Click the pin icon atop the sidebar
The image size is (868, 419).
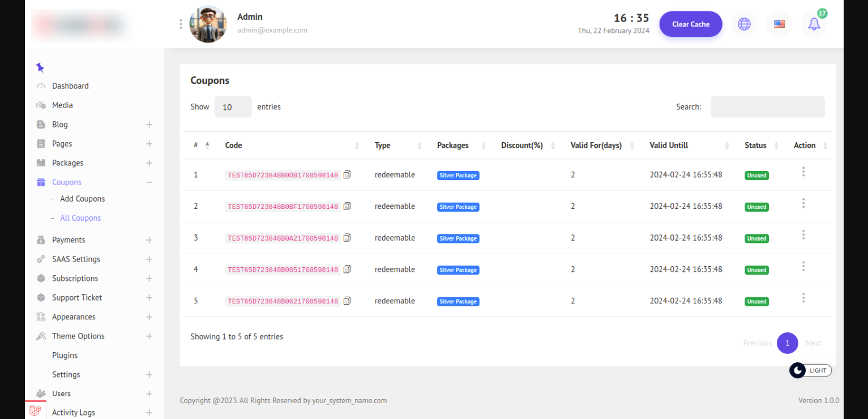coord(40,68)
